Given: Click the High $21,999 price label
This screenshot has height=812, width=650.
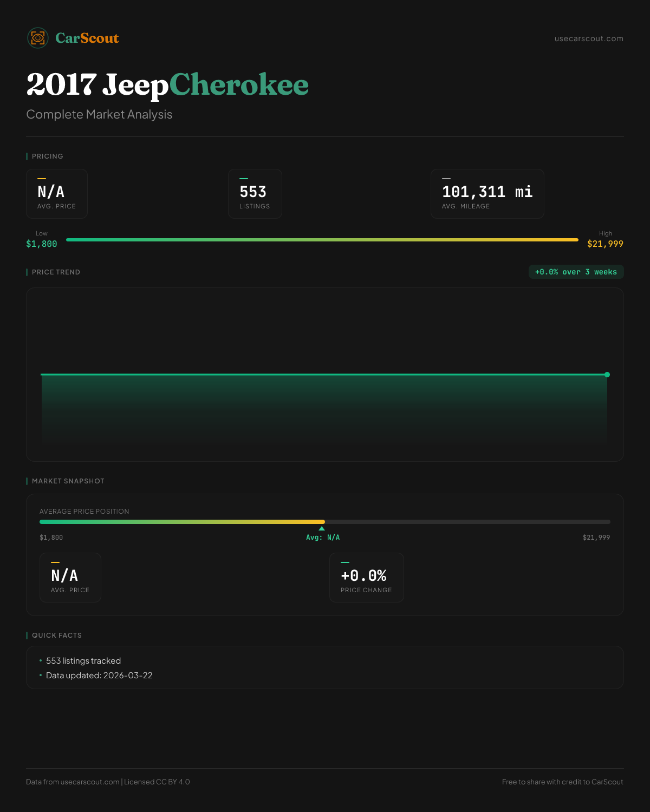Looking at the screenshot, I should [605, 240].
